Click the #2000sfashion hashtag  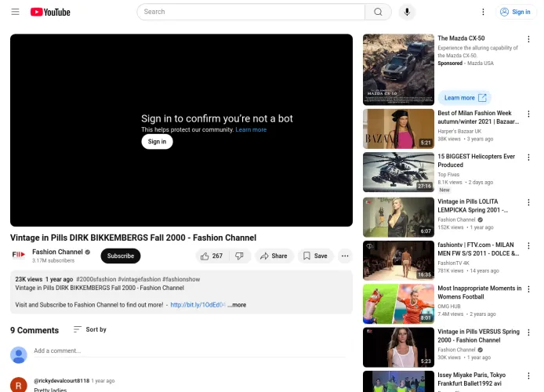click(x=96, y=279)
